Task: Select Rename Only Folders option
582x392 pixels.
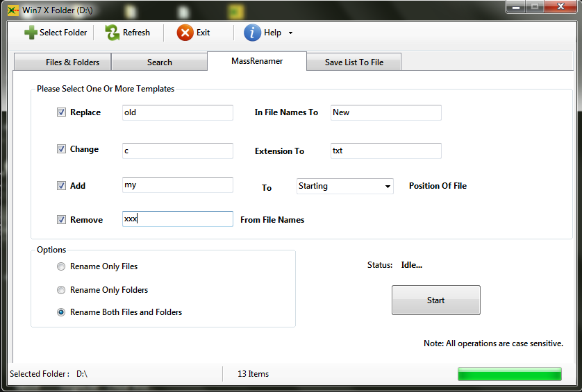Action: point(61,290)
